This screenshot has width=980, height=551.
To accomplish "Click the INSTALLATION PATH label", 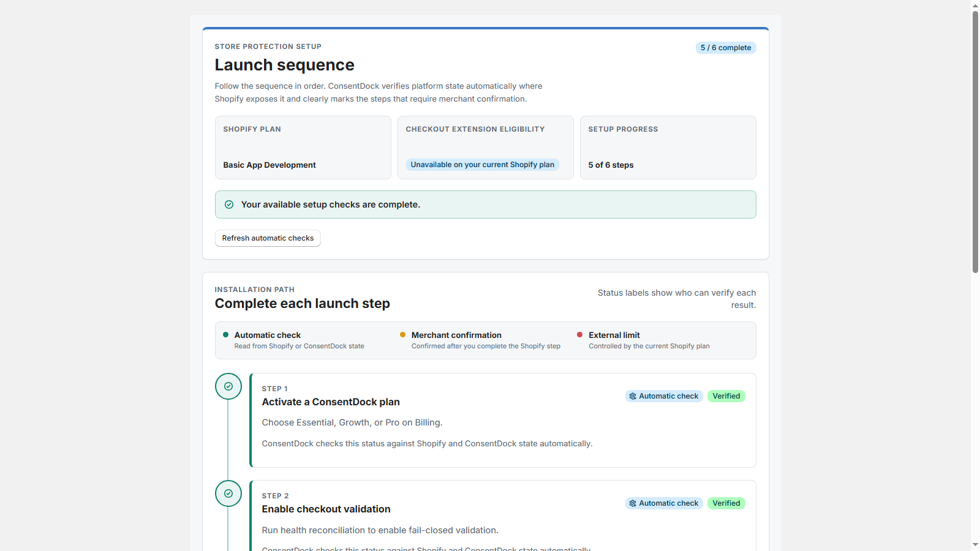I will [254, 290].
